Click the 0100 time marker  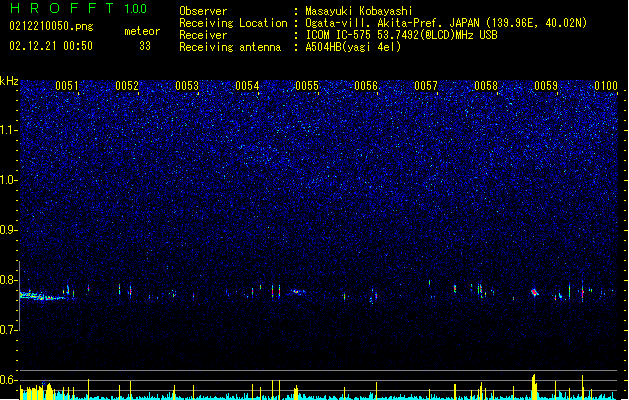606,86
